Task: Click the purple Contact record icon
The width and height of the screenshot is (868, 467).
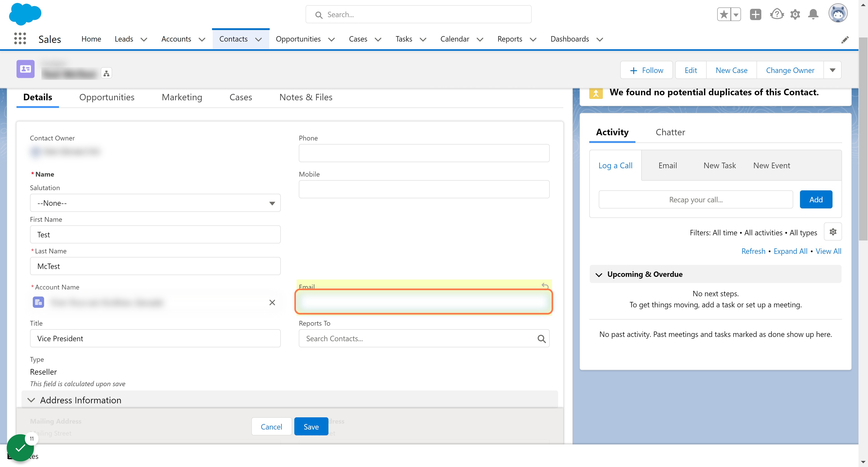Action: (x=26, y=69)
